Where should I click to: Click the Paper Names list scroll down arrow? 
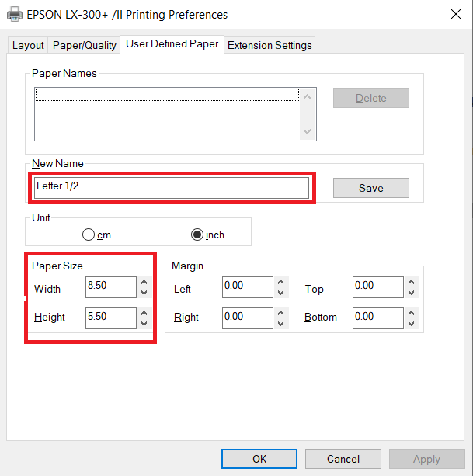tap(308, 131)
